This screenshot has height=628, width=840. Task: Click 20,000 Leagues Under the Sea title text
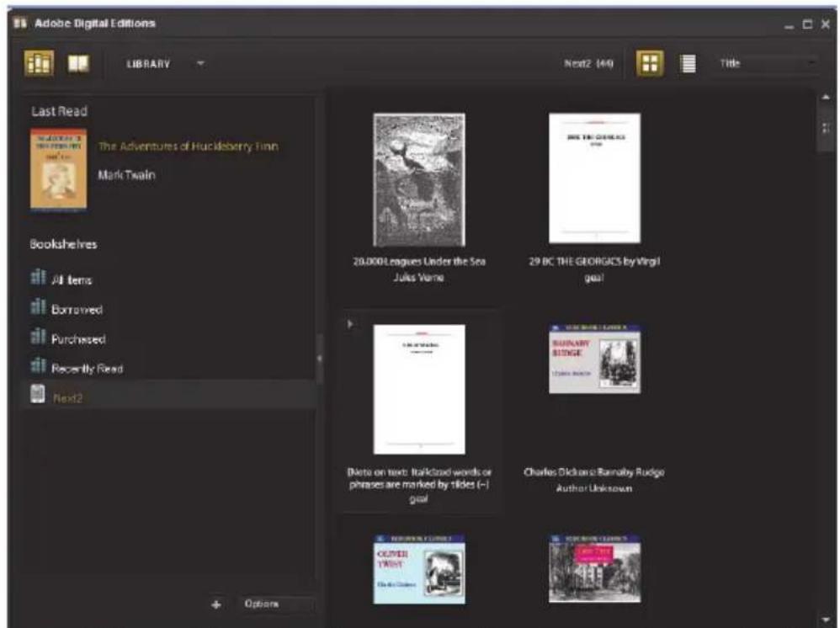(x=419, y=262)
